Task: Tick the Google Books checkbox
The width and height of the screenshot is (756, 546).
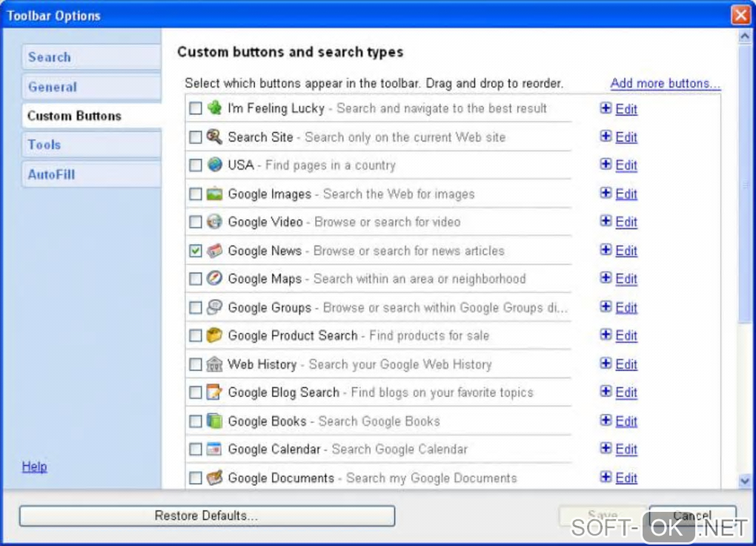Action: tap(195, 421)
